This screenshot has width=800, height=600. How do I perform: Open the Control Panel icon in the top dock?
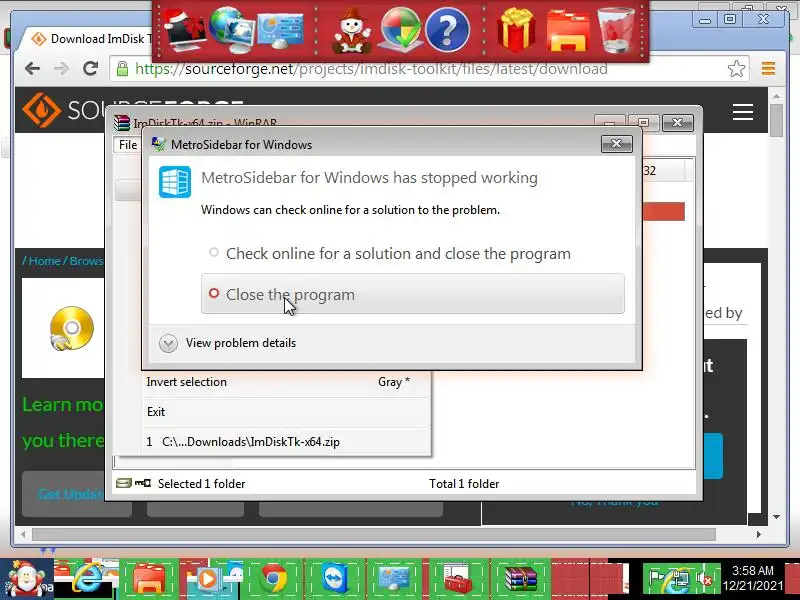[281, 31]
